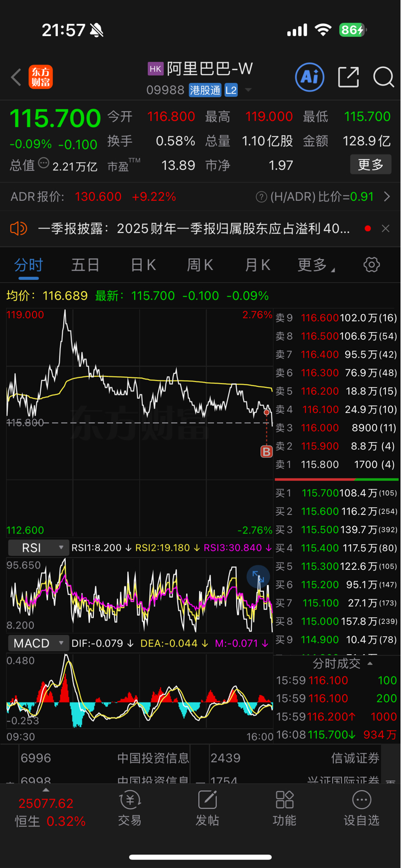
Task: Tap the intraday price chart area
Action: tap(140, 422)
